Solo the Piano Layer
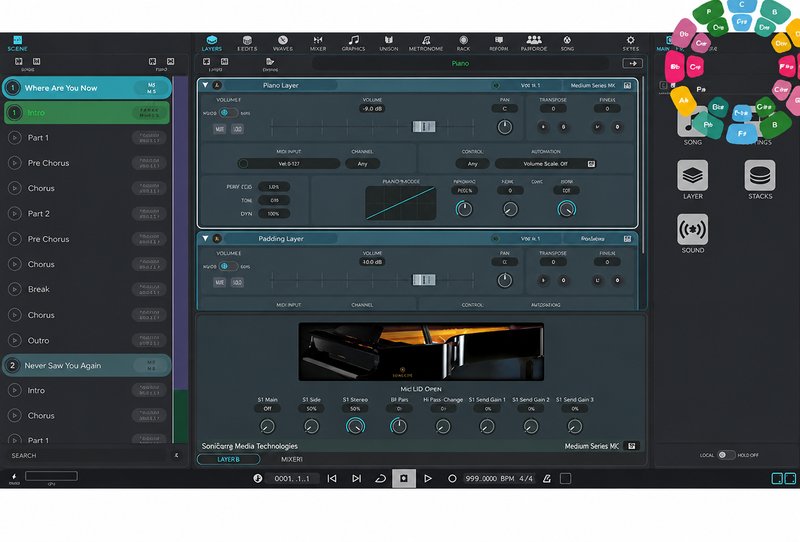Screen dimensions: 800x542 [237, 129]
